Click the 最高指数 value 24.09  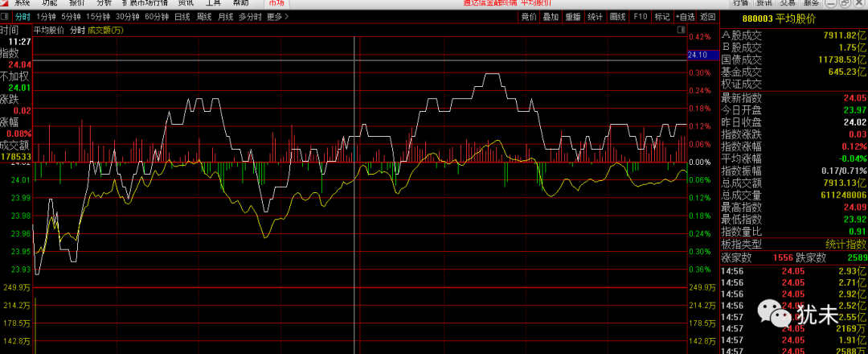coord(854,208)
